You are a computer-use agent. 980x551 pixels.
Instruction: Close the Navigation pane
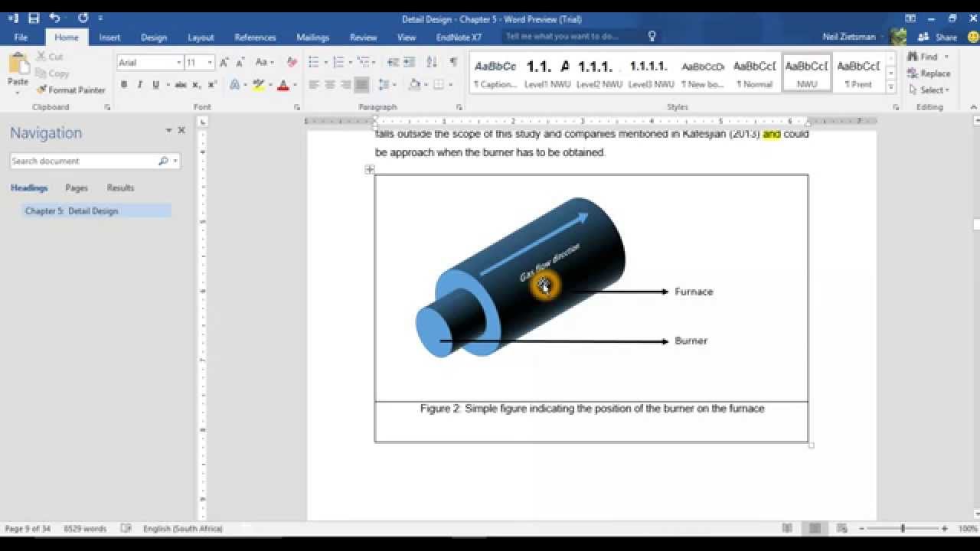[181, 130]
